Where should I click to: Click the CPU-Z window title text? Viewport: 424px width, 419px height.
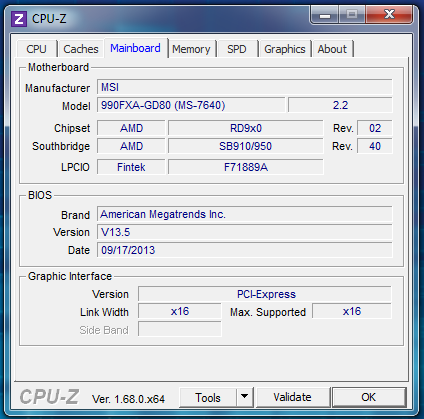click(x=49, y=19)
